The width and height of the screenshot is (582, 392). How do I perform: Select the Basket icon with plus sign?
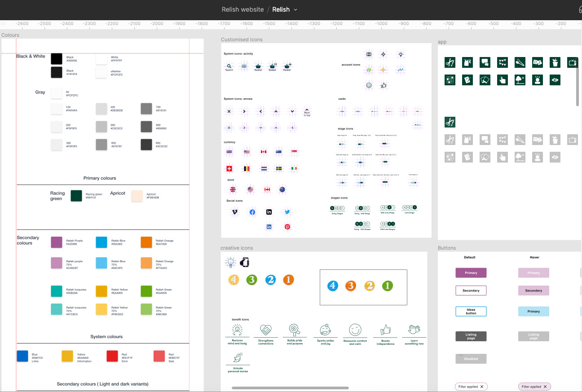coord(287,66)
